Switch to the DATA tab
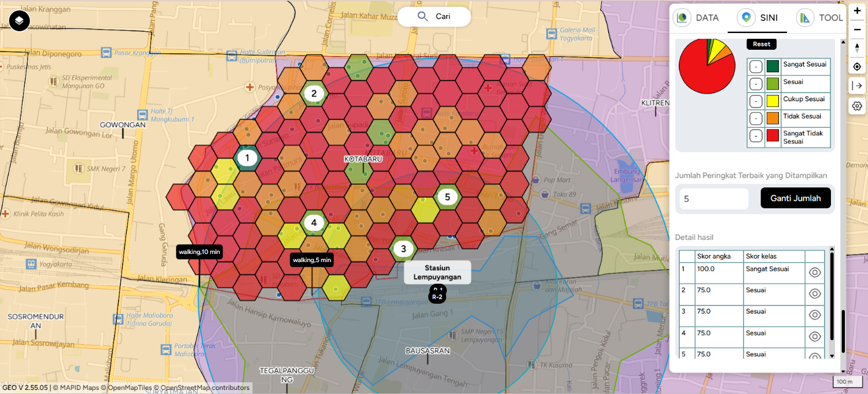 (x=698, y=17)
